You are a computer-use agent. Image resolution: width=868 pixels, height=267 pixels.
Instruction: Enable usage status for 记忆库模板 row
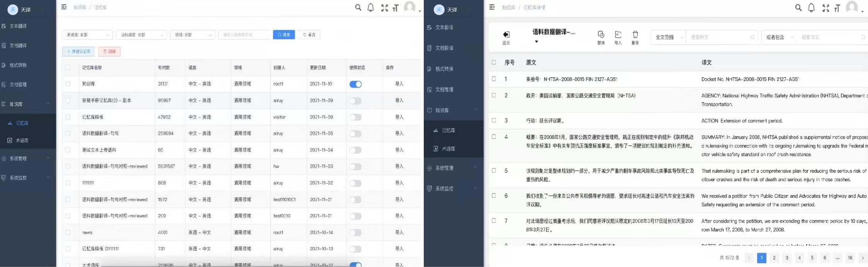(x=355, y=117)
